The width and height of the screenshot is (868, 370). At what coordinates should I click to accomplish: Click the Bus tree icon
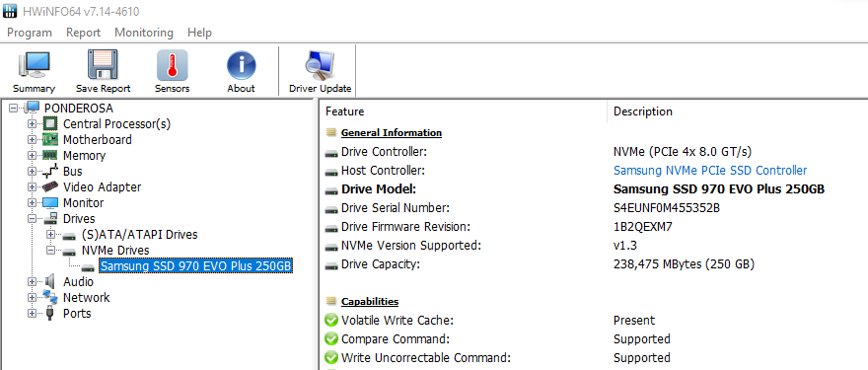point(50,172)
